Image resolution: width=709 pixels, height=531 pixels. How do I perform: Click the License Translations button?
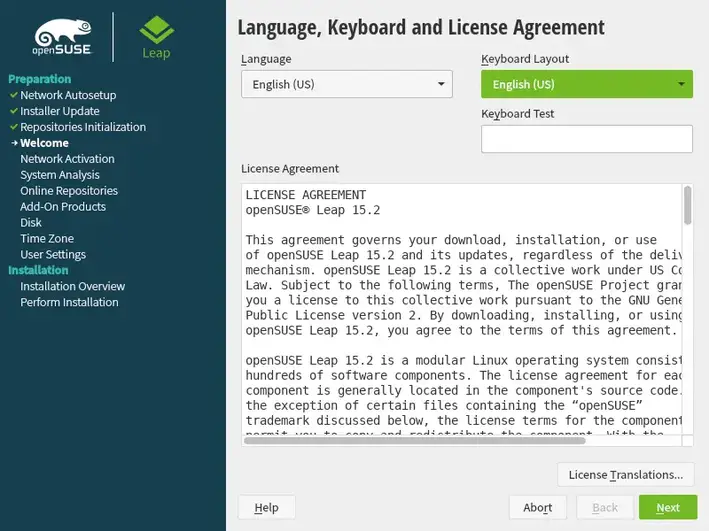tap(625, 474)
